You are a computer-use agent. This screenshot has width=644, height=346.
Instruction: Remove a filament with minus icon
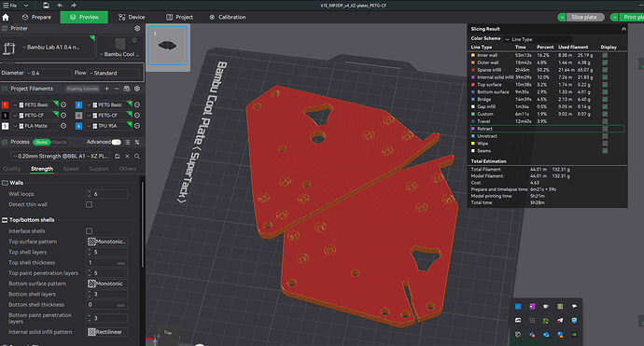(117, 89)
